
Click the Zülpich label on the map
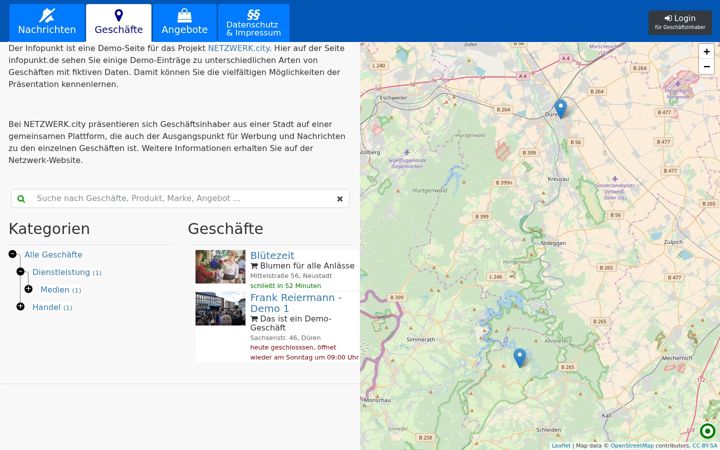pos(673,242)
